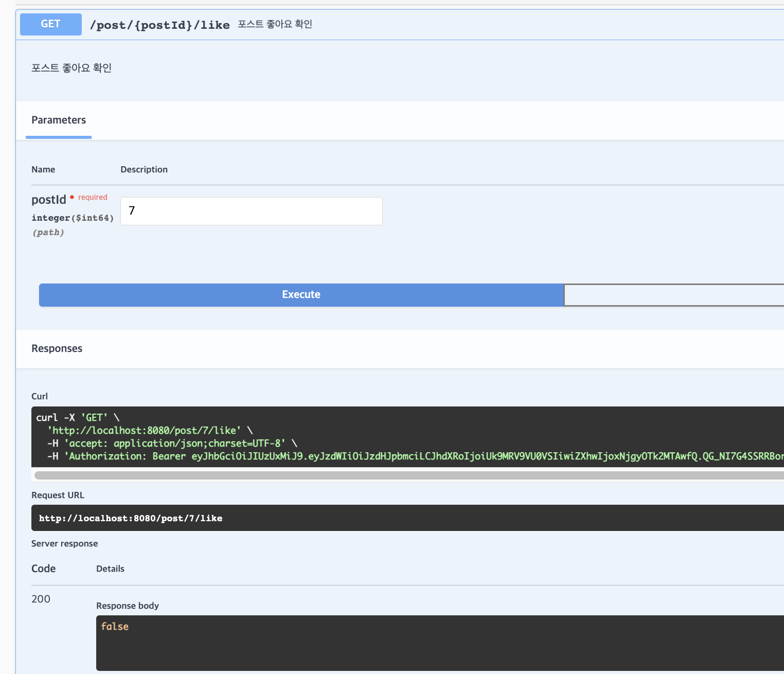Image resolution: width=784 pixels, height=674 pixels.
Task: Click the Description column header
Action: point(144,169)
